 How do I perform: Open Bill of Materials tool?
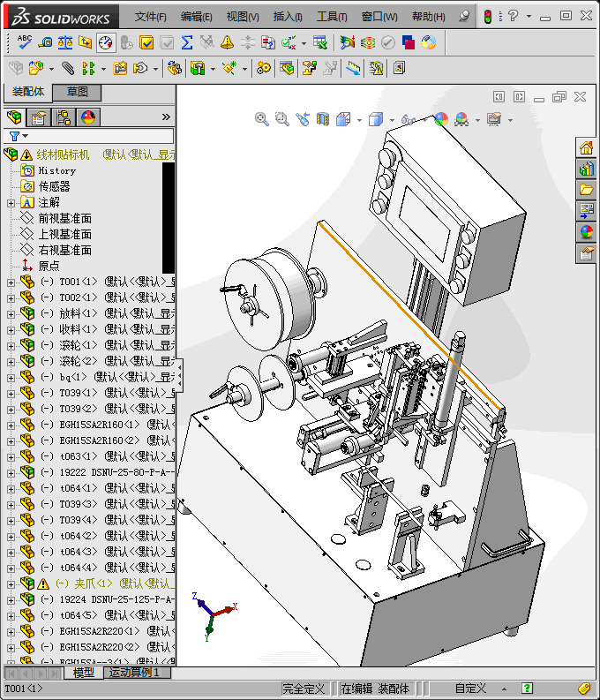pyautogui.click(x=288, y=68)
